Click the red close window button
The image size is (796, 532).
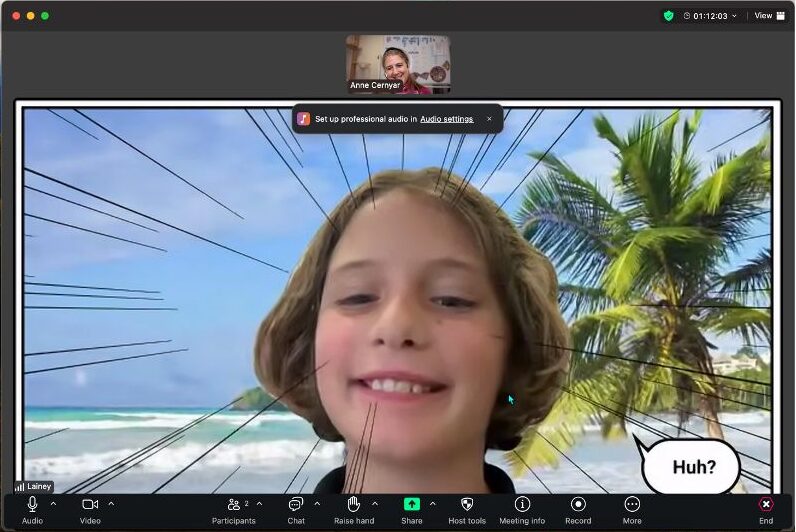pos(16,16)
